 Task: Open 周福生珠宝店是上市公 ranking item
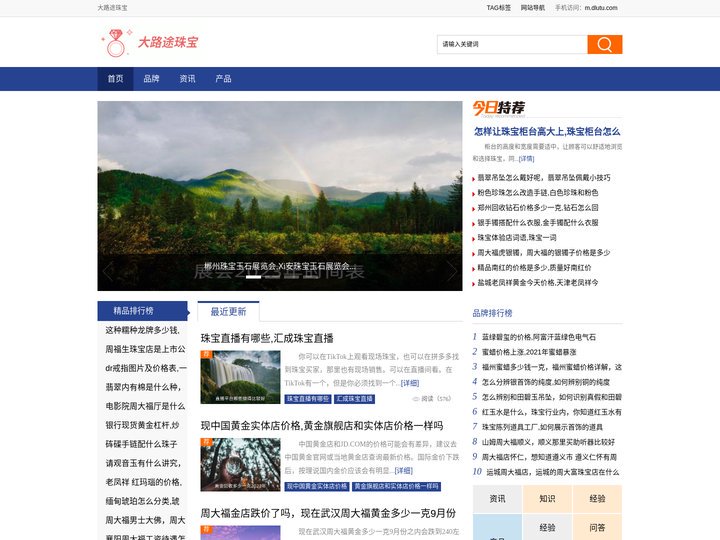pyautogui.click(x=146, y=349)
